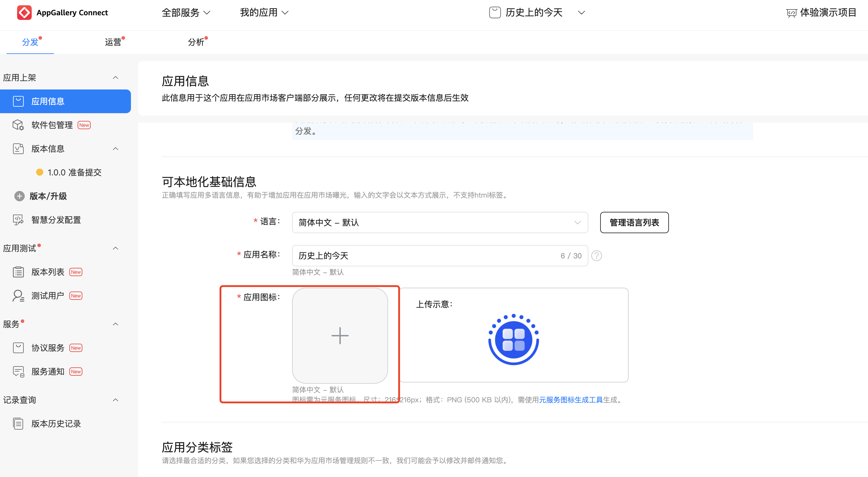Click help question mark next to 应用名称
Image resolution: width=868 pixels, height=477 pixels.
tap(596, 256)
